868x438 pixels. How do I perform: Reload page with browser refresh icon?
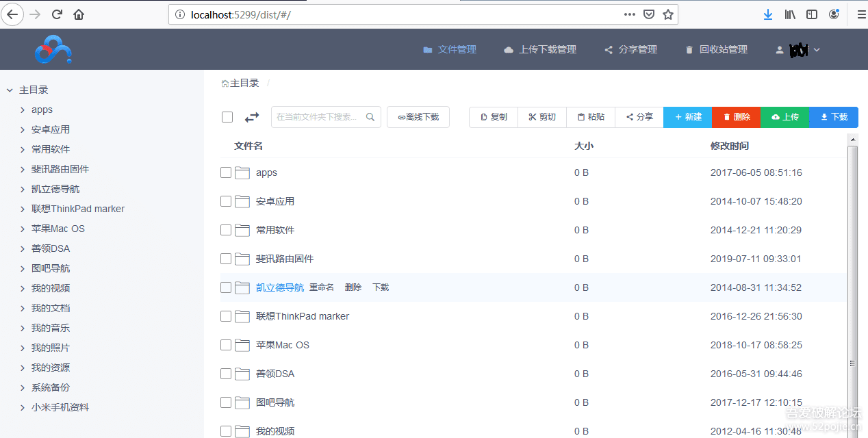(x=57, y=14)
